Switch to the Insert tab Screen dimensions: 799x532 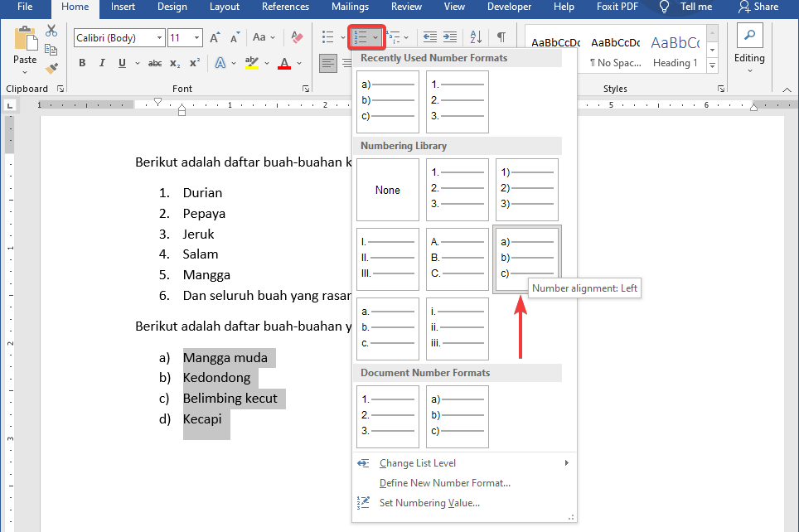click(x=123, y=7)
